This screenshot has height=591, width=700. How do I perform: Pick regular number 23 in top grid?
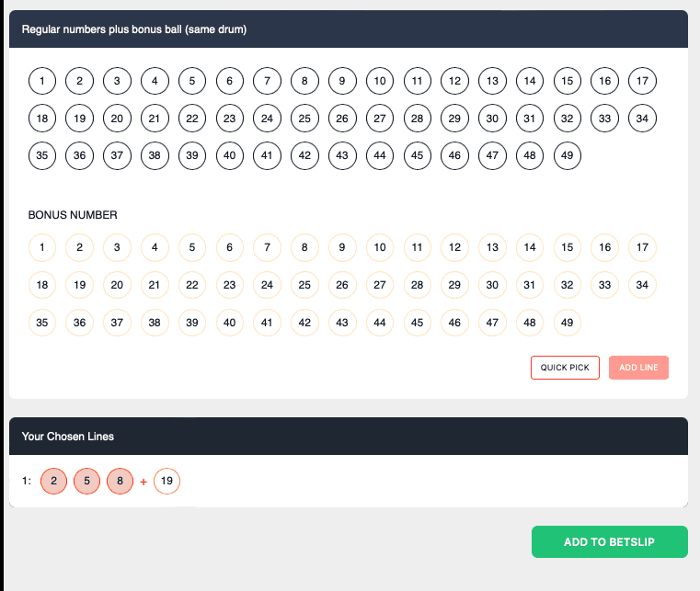tap(230, 119)
